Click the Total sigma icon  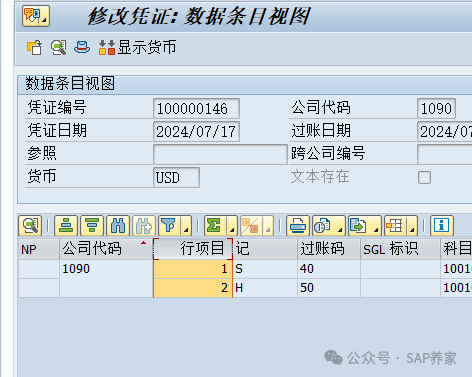pyautogui.click(x=215, y=226)
